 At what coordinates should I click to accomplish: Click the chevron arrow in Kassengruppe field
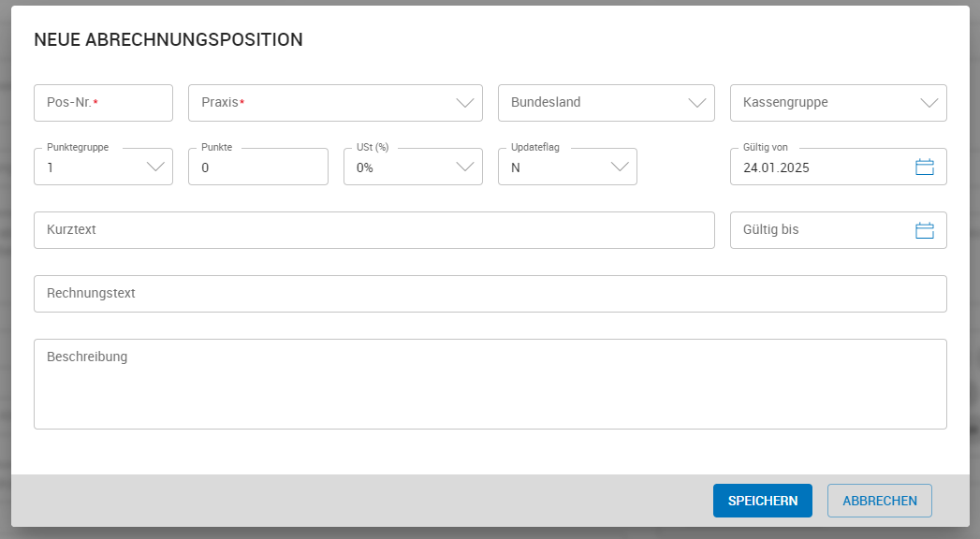[x=929, y=103]
